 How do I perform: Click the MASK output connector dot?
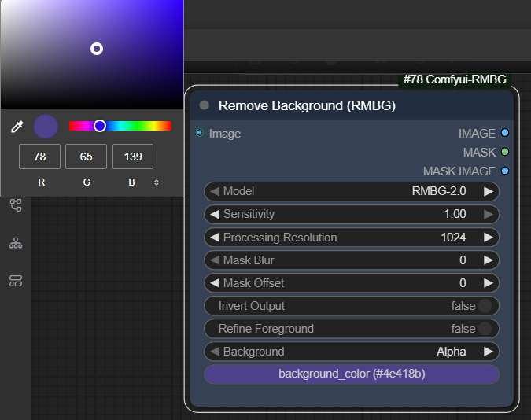[505, 152]
